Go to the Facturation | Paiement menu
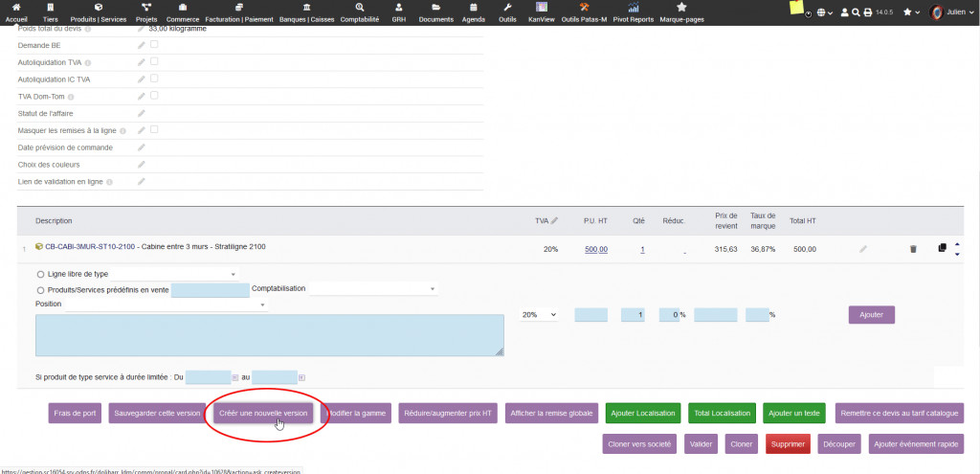 (x=235, y=12)
